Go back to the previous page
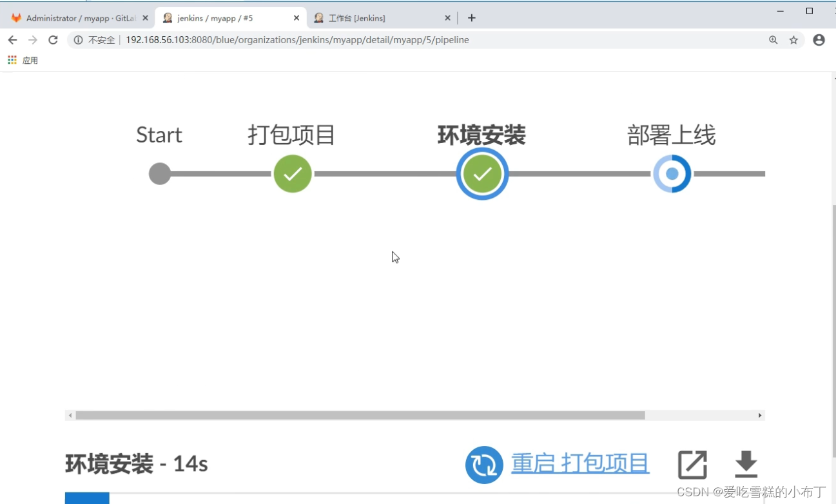 pyautogui.click(x=12, y=40)
